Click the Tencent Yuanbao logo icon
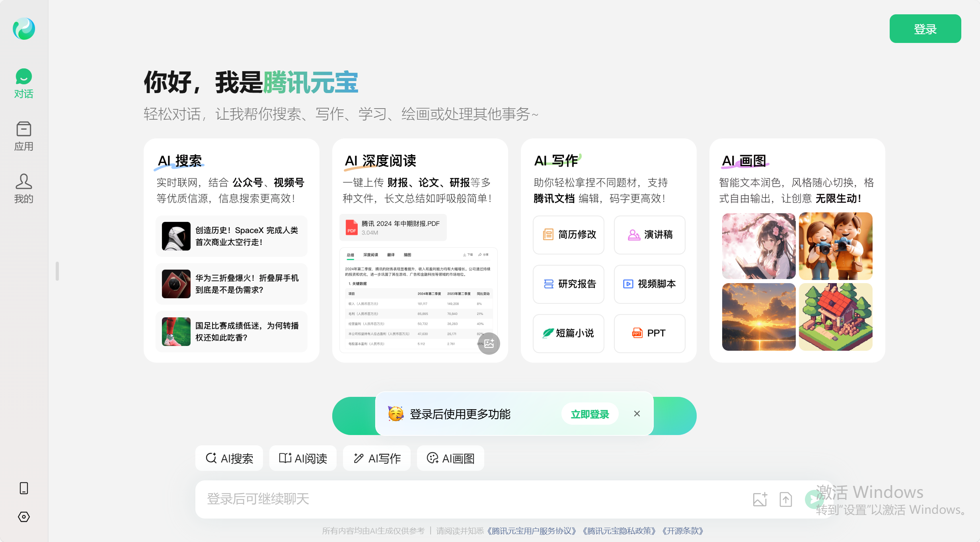The height and width of the screenshot is (542, 980). click(24, 29)
